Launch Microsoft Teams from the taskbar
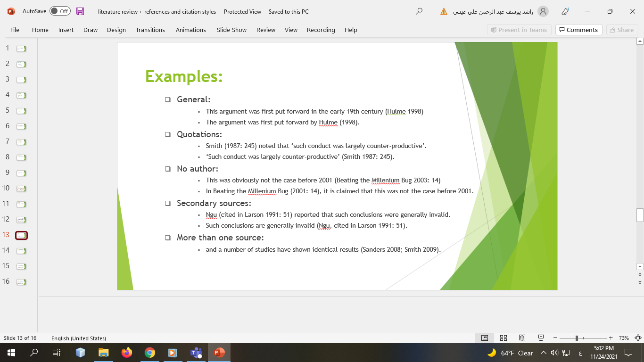Screen dimensions: 644x362 click(195, 352)
